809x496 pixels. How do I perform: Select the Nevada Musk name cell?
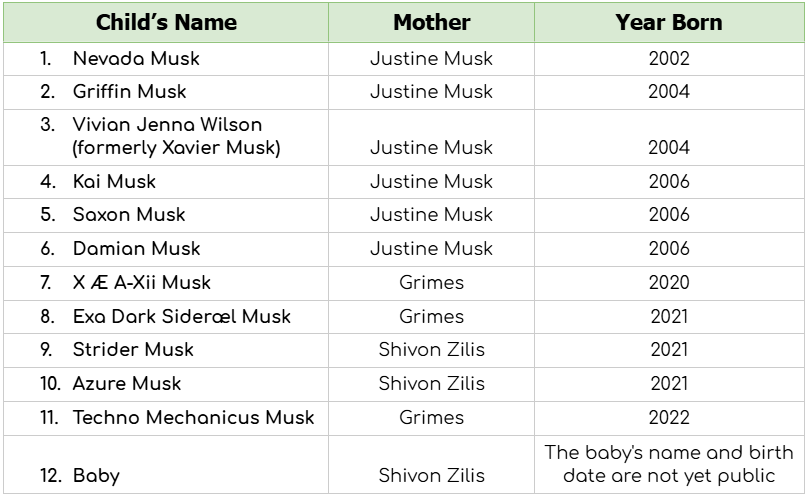click(136, 59)
